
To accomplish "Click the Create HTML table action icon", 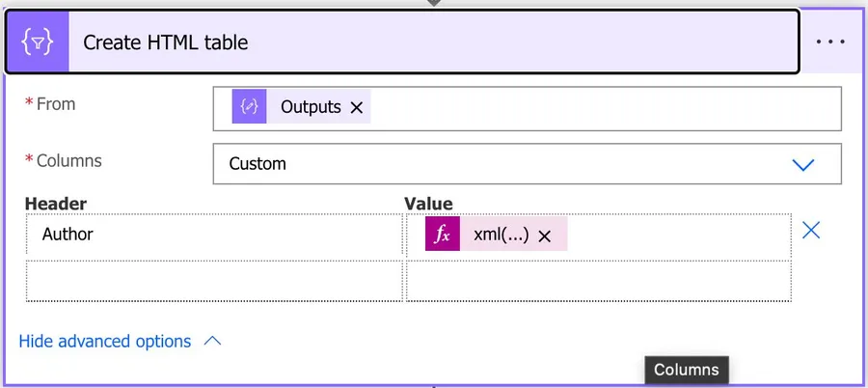I will click(38, 42).
